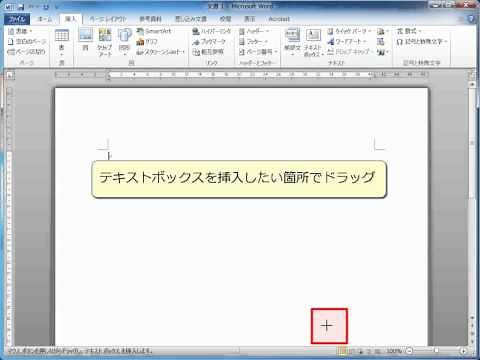Switch to the Home (ホーム) ribbon tab
This screenshot has height=360, width=480.
coord(45,19)
